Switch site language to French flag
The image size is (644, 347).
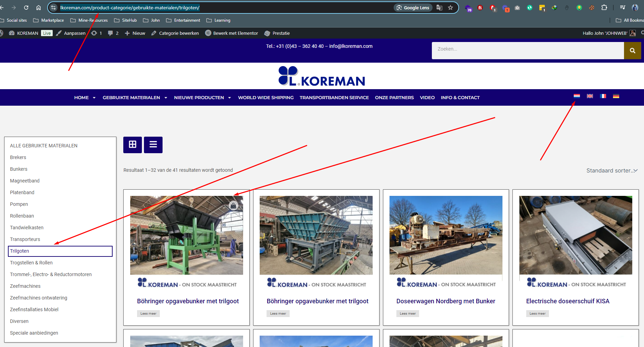coord(603,96)
